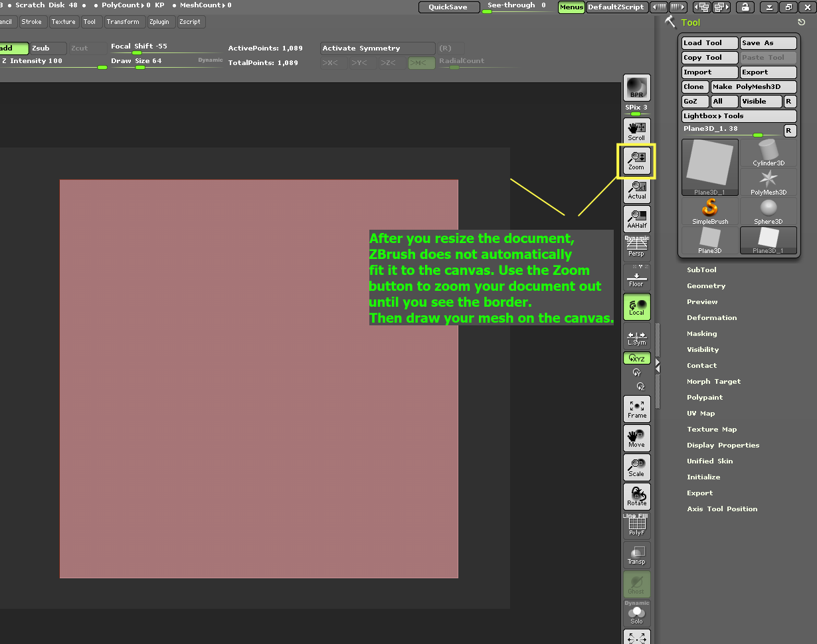Select the Frame mesh icon
The image size is (817, 644).
coord(637,408)
